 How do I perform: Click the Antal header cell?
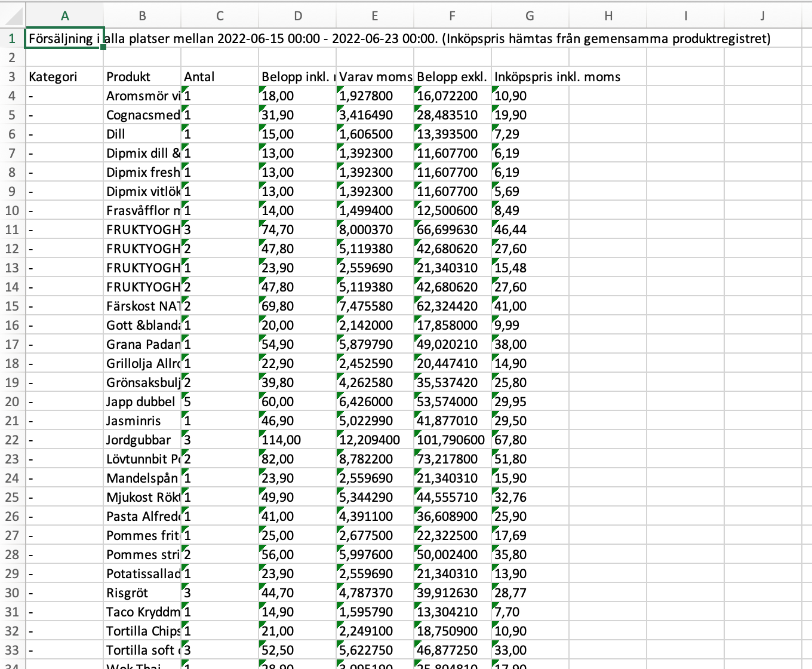(x=220, y=76)
